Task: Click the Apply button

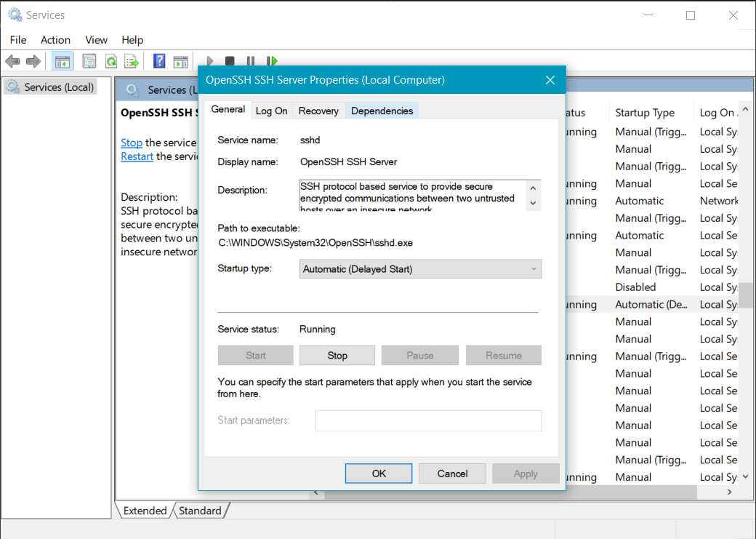Action: (526, 474)
